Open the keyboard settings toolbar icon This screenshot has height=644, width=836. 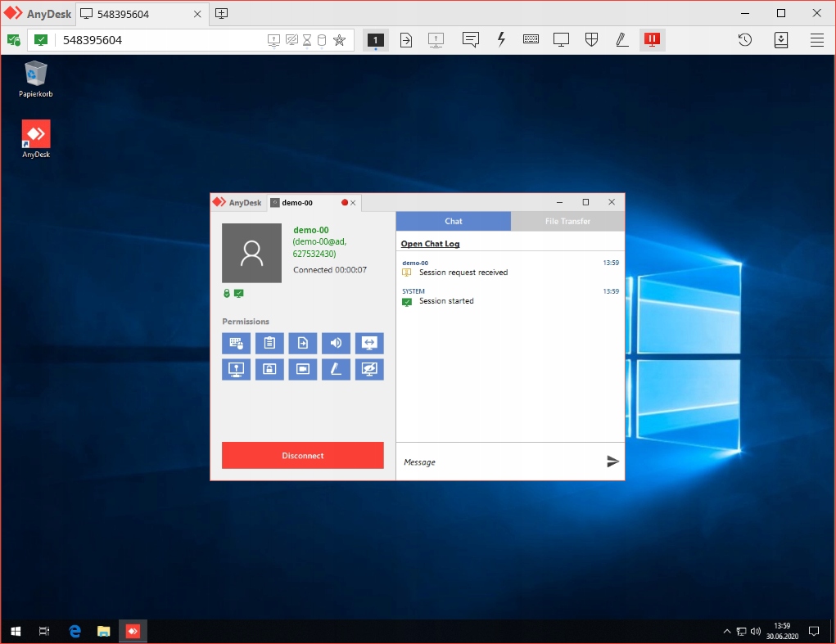(x=531, y=39)
